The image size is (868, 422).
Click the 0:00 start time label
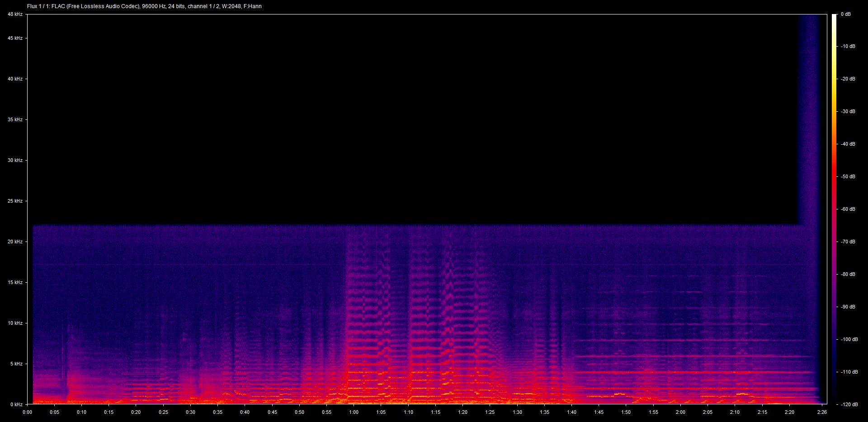tap(27, 412)
